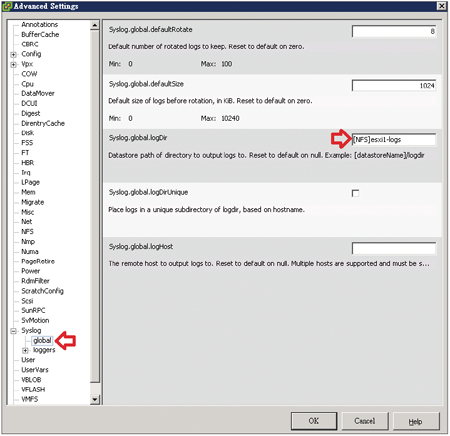
Task: Click the Cancel button
Action: click(365, 421)
